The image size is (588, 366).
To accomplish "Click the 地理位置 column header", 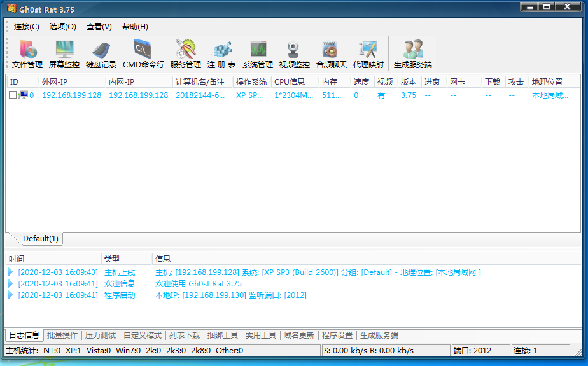I will (554, 81).
